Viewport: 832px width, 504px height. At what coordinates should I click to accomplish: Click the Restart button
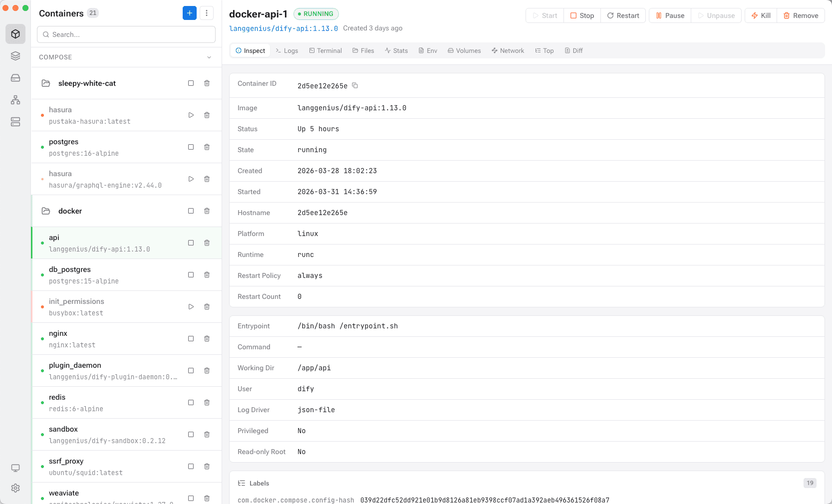(x=623, y=15)
